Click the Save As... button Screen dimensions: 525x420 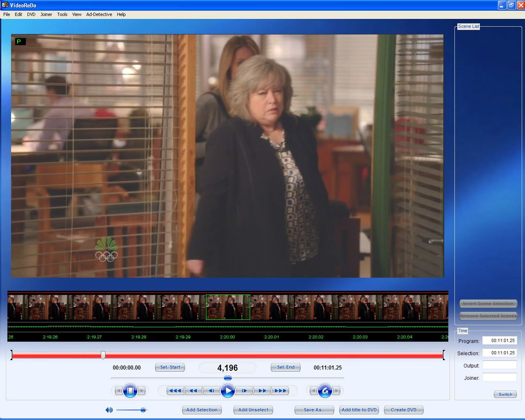(x=314, y=410)
